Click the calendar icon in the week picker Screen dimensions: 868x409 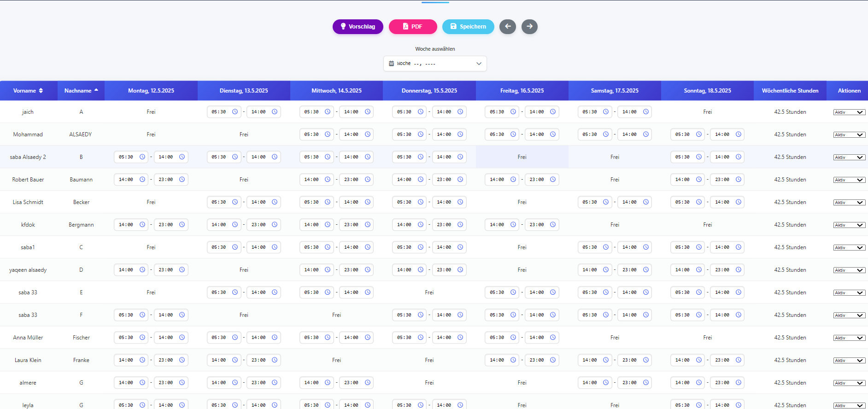391,64
